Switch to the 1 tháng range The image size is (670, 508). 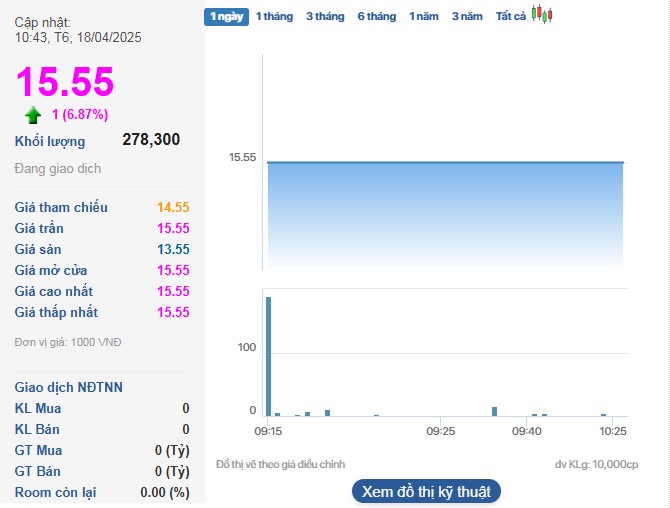coord(274,16)
